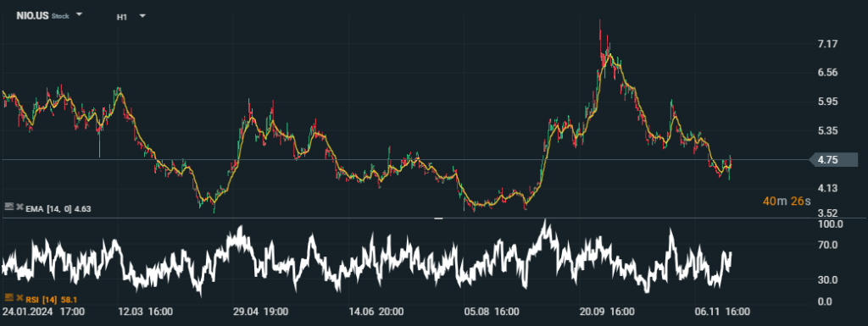The height and width of the screenshot is (326, 868).
Task: Remove the RSI indicator with its X icon
Action: click(x=19, y=298)
